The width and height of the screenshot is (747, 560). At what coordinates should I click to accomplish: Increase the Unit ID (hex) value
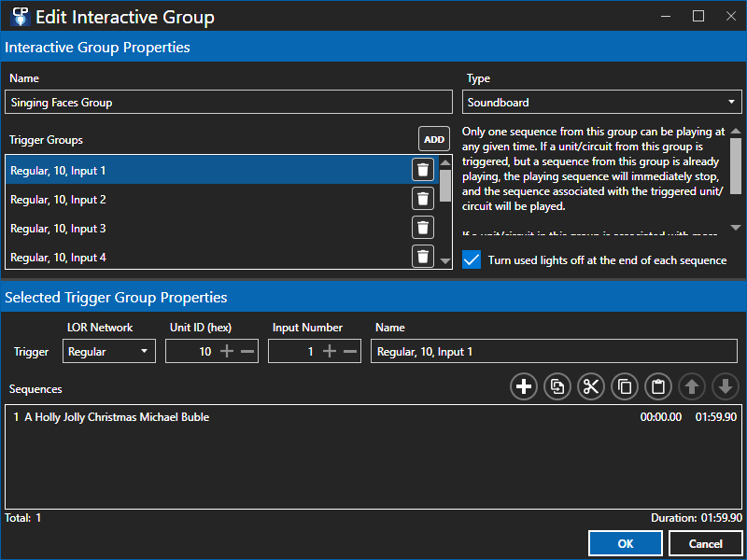[227, 352]
